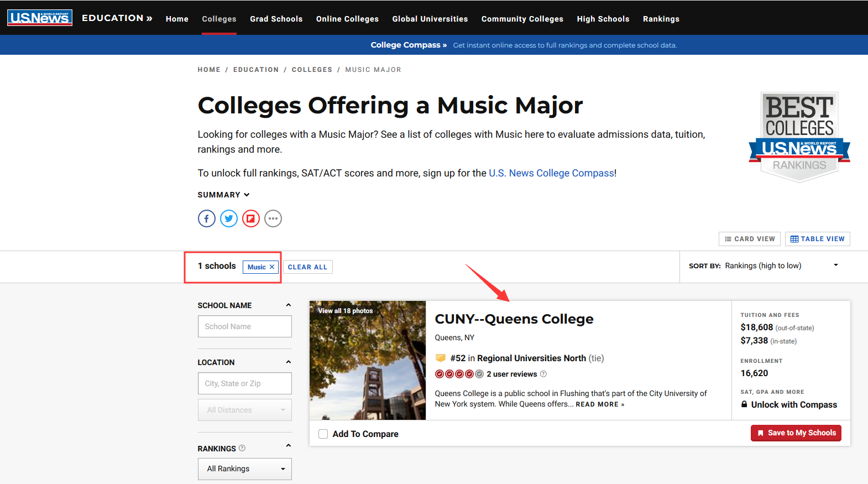
Task: Open Grad Schools nav item
Action: (x=276, y=19)
